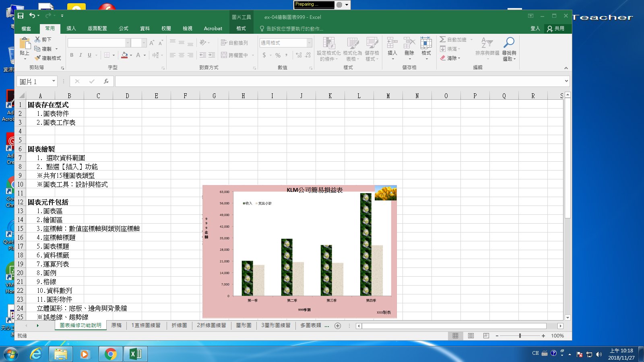
Task: Toggle Underline formatting
Action: pos(89,55)
